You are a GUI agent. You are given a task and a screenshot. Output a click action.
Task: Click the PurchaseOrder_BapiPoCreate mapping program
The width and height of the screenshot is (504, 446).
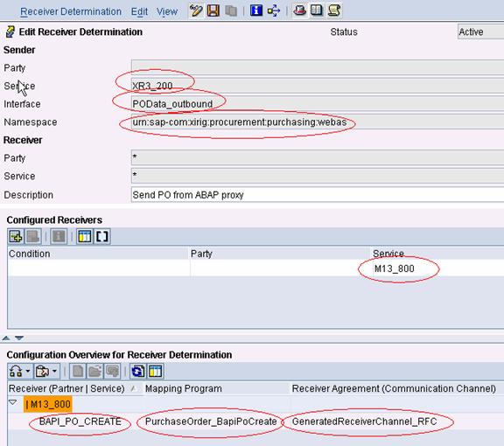(211, 422)
